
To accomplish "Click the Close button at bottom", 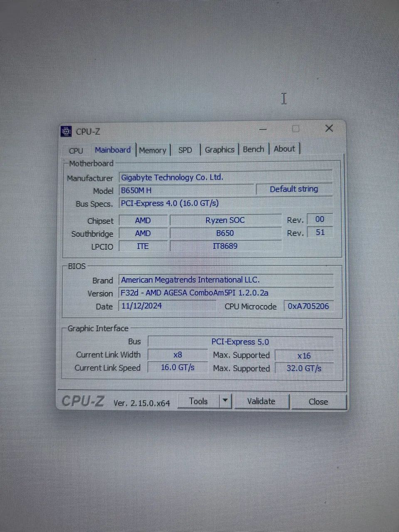I will pyautogui.click(x=318, y=402).
